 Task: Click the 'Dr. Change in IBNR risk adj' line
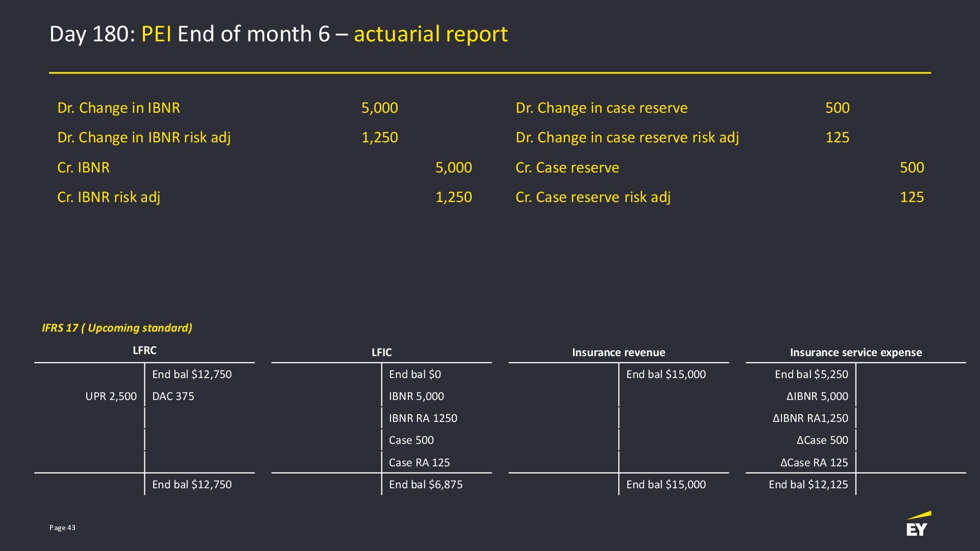[144, 137]
